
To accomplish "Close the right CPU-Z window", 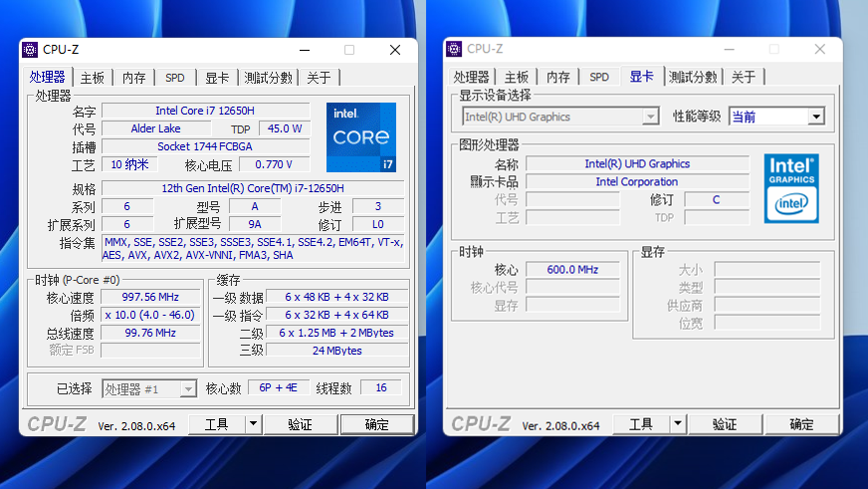I will click(x=820, y=49).
